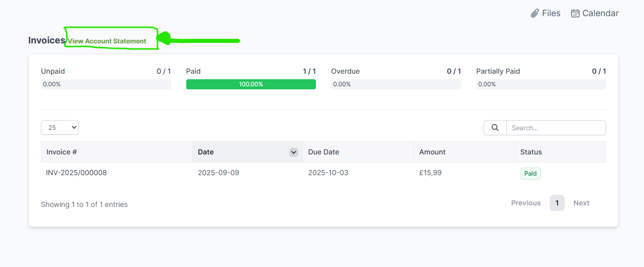
Task: Open invoice INV-2025/000008
Action: 76,173
